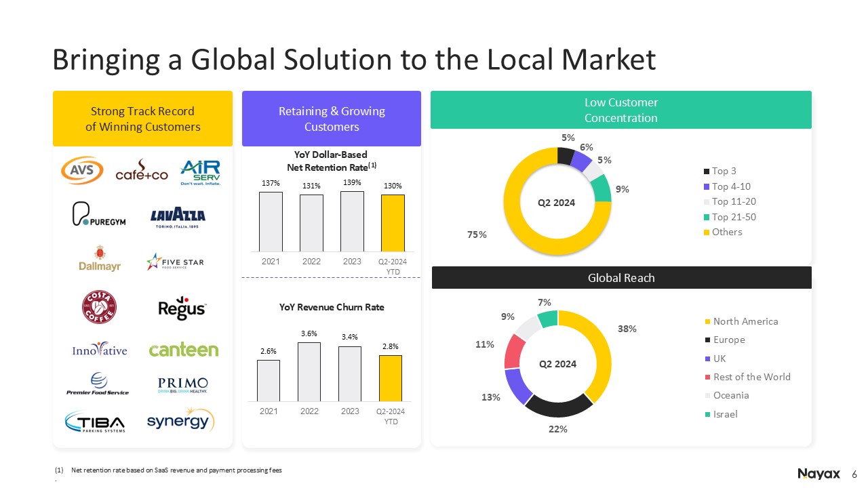868x488 pixels.
Task: Click the Lavazza logo
Action: coord(177,218)
